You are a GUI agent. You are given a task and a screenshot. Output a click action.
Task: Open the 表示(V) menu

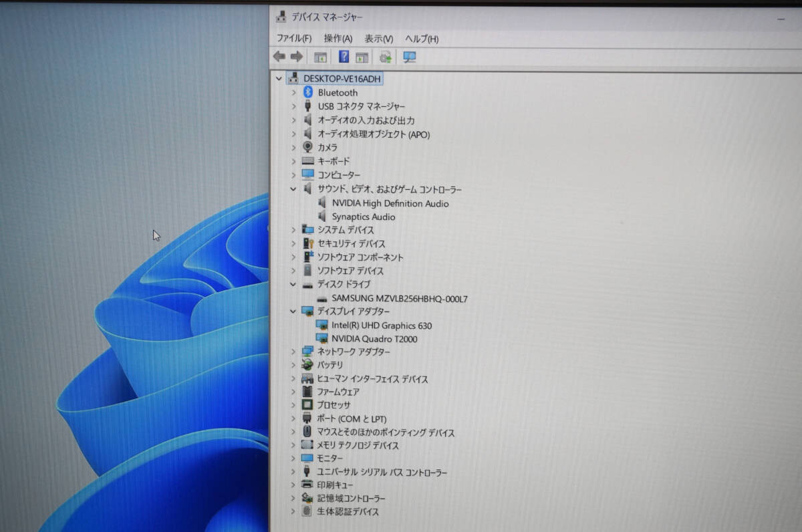click(379, 39)
